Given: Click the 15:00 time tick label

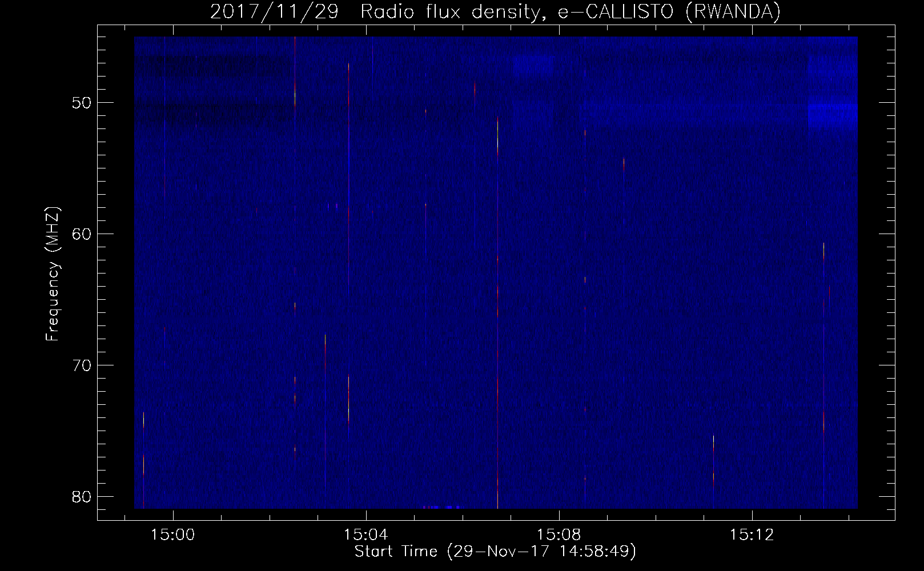Looking at the screenshot, I should coord(172,534).
